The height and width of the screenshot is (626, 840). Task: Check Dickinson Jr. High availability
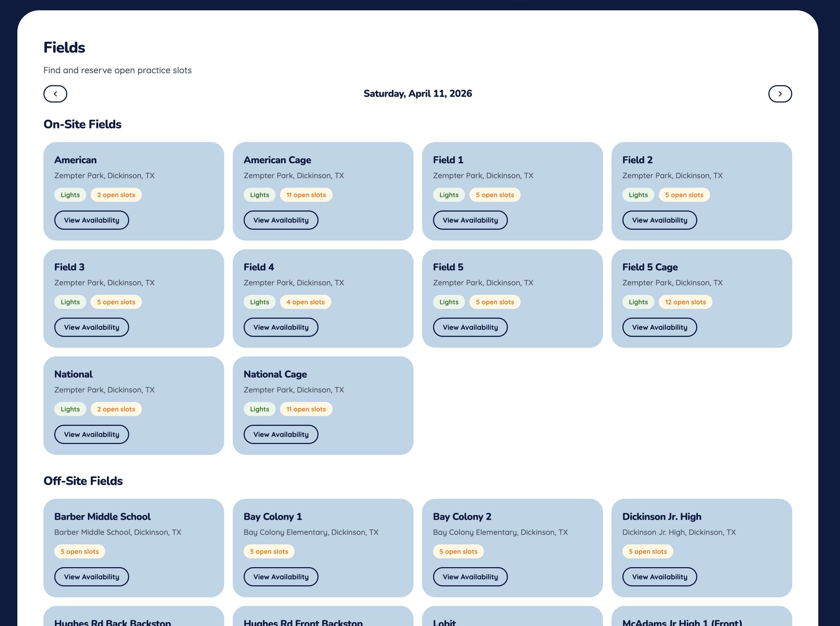point(659,577)
